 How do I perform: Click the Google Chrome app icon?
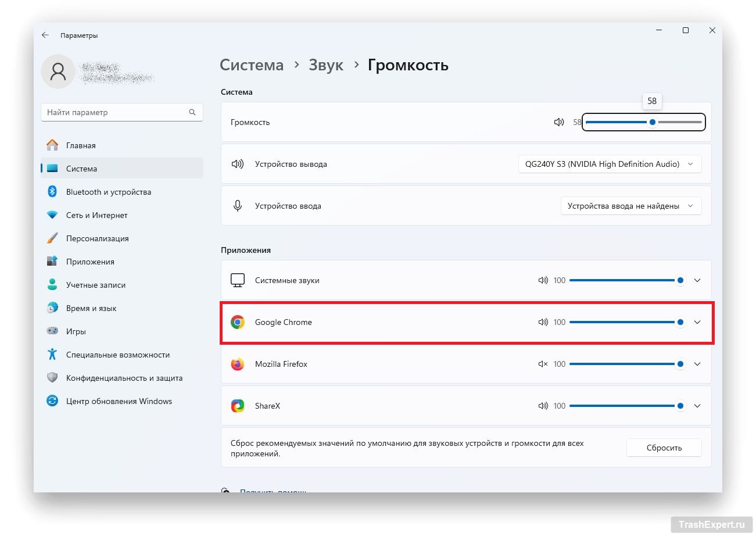238,322
